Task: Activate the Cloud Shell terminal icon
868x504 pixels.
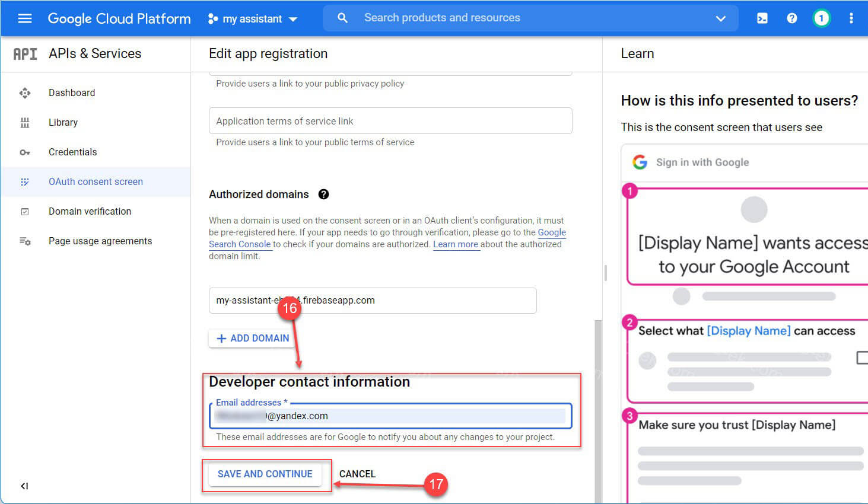Action: [x=762, y=18]
